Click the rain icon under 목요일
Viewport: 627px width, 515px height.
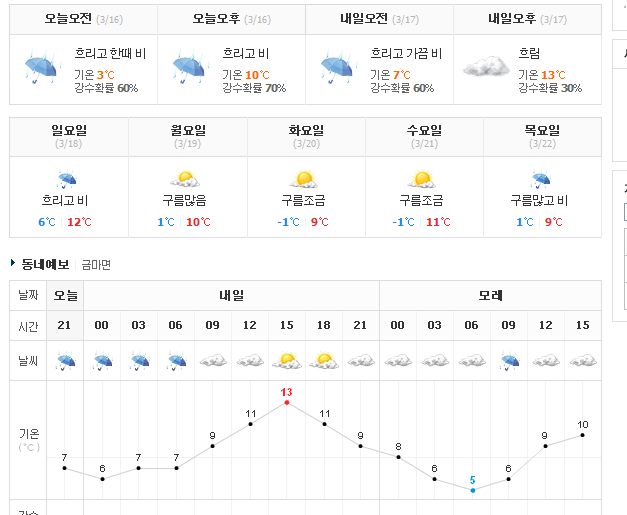point(541,180)
